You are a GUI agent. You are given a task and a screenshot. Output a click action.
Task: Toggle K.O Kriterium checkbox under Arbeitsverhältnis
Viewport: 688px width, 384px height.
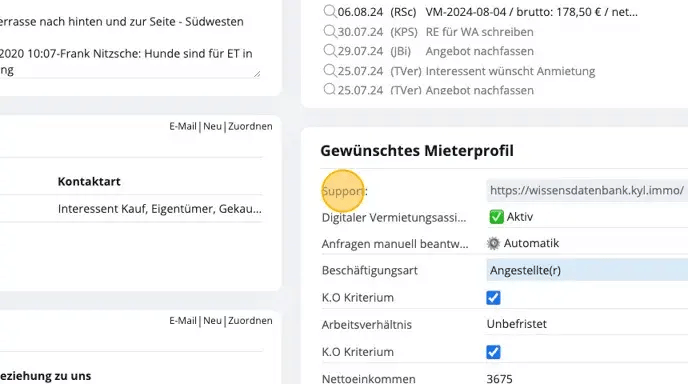493,352
